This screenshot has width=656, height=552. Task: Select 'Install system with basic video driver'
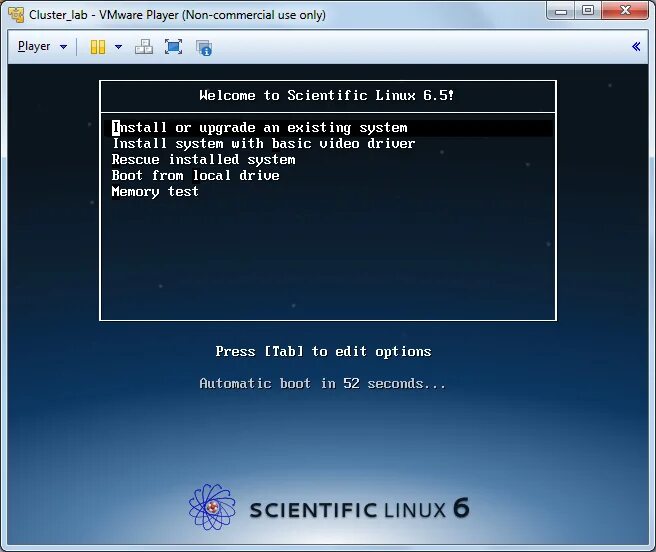264,144
